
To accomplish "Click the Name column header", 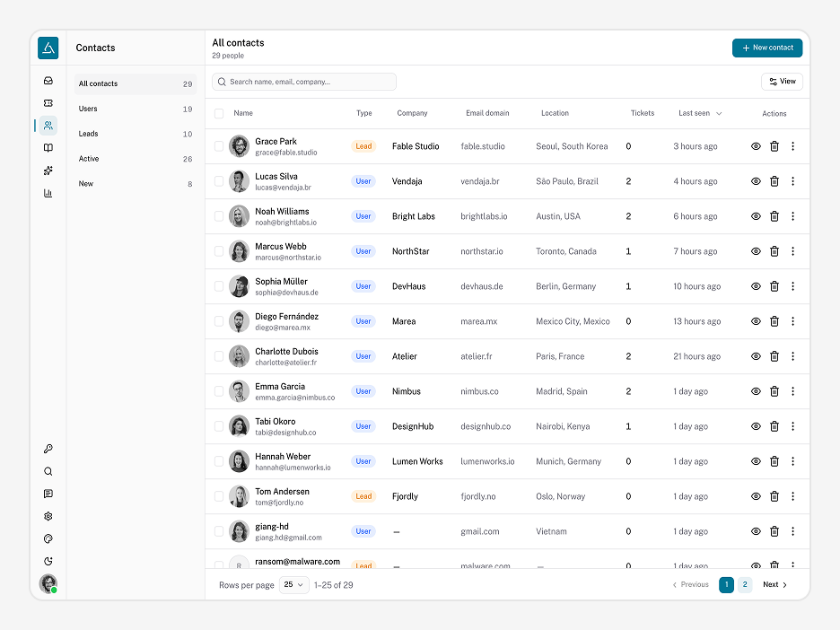I will tap(243, 113).
